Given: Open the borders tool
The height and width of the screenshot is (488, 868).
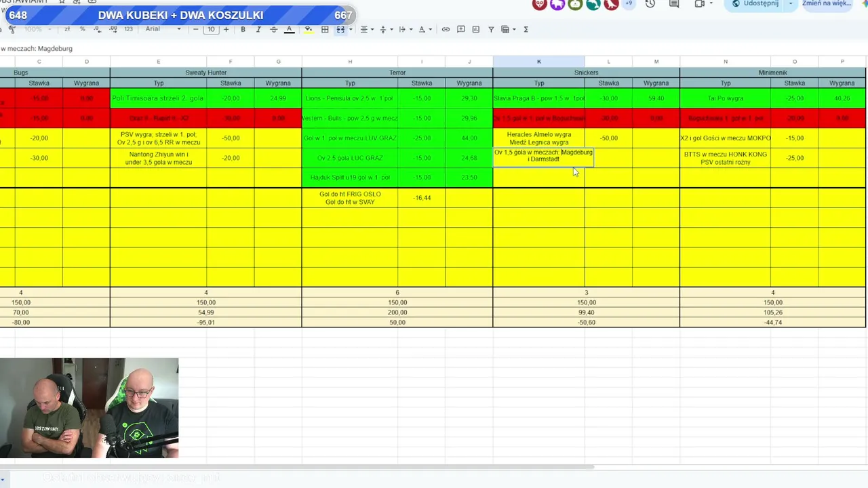Looking at the screenshot, I should pyautogui.click(x=325, y=29).
